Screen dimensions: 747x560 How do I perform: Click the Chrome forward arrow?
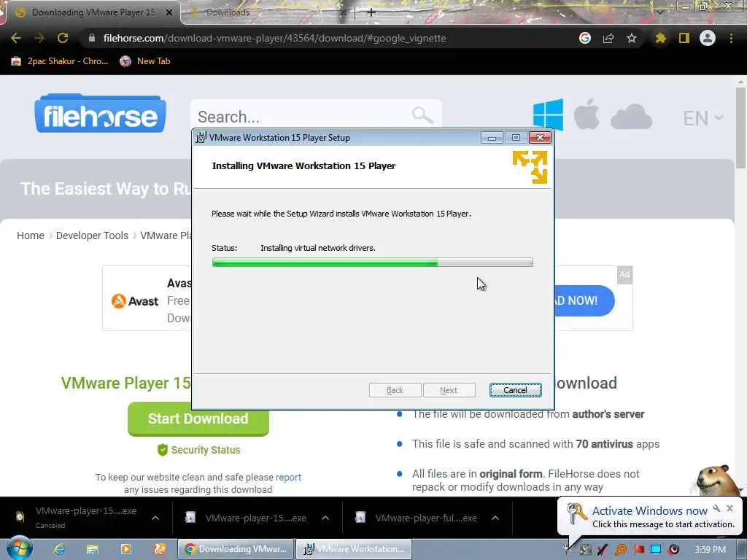tap(39, 38)
